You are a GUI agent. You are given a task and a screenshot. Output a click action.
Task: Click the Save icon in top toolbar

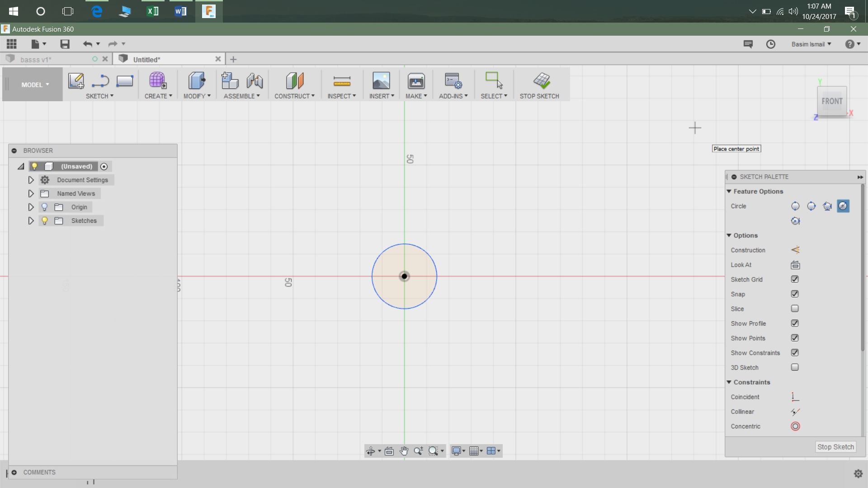point(65,44)
